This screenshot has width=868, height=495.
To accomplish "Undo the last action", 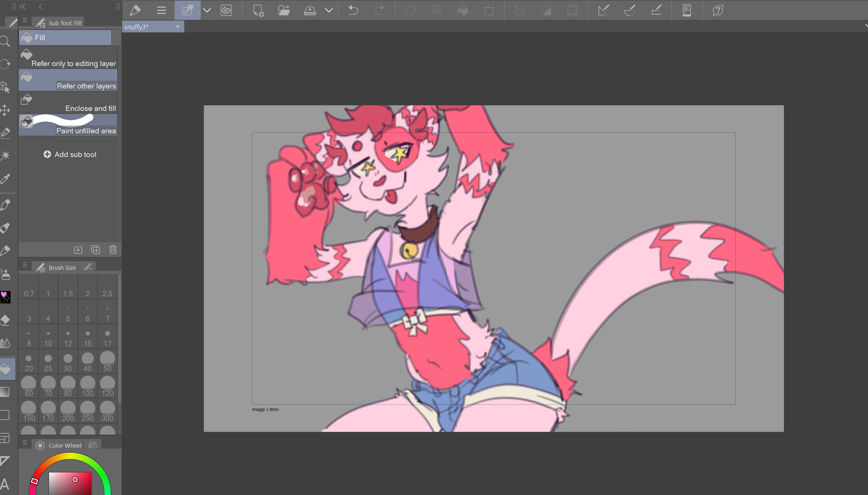I will coord(353,10).
